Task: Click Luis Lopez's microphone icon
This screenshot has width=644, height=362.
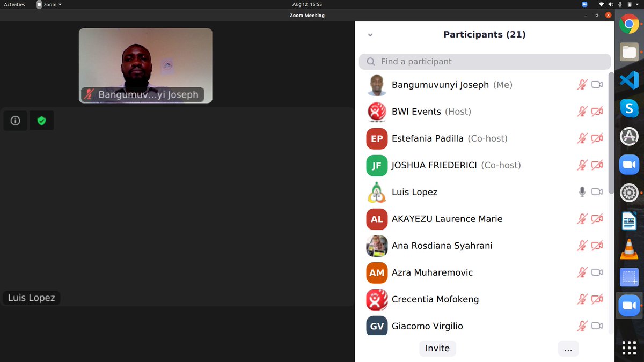Action: point(582,192)
